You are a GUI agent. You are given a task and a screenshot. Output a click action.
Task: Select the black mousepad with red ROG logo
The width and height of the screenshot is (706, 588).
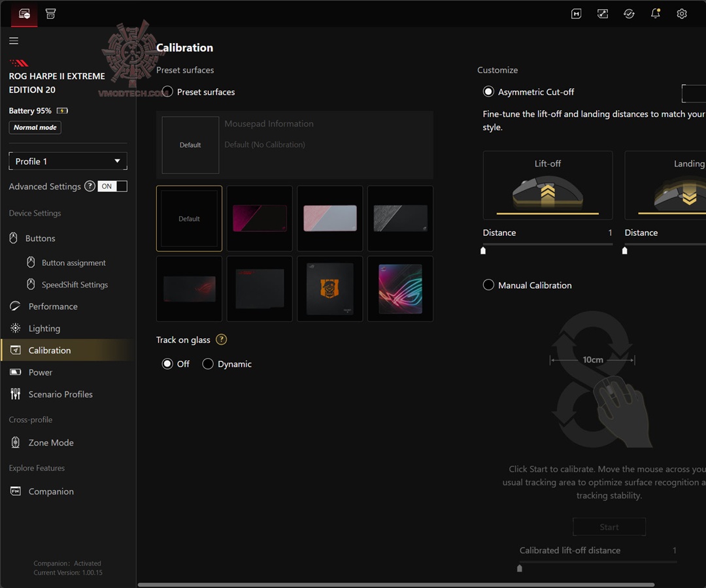tap(189, 289)
